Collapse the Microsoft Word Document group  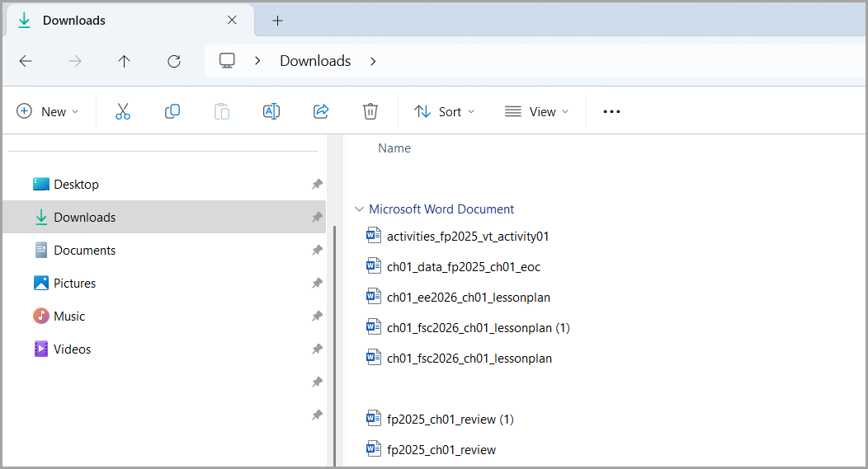coord(359,209)
